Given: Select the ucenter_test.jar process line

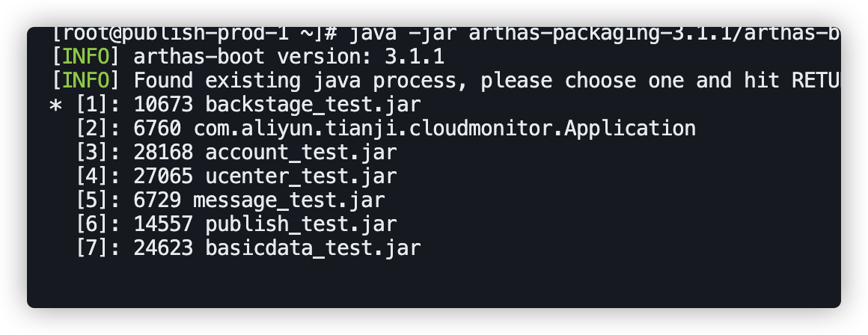Looking at the screenshot, I should [x=236, y=176].
